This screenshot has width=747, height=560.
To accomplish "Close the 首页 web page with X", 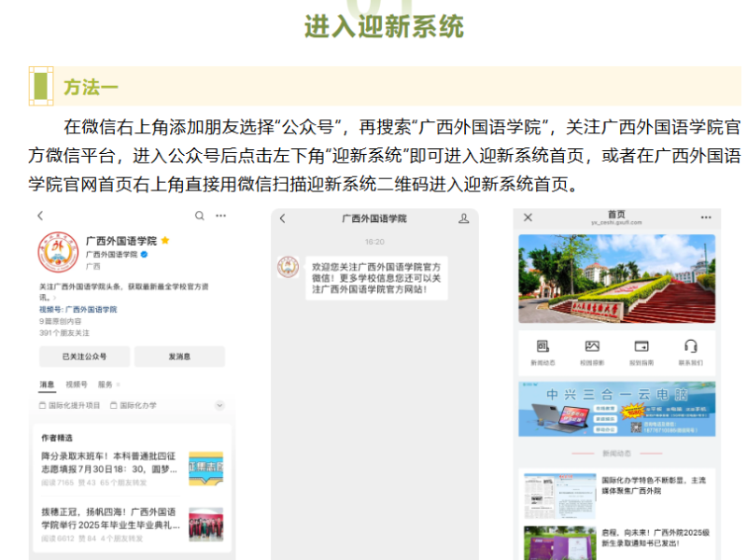I will point(528,217).
